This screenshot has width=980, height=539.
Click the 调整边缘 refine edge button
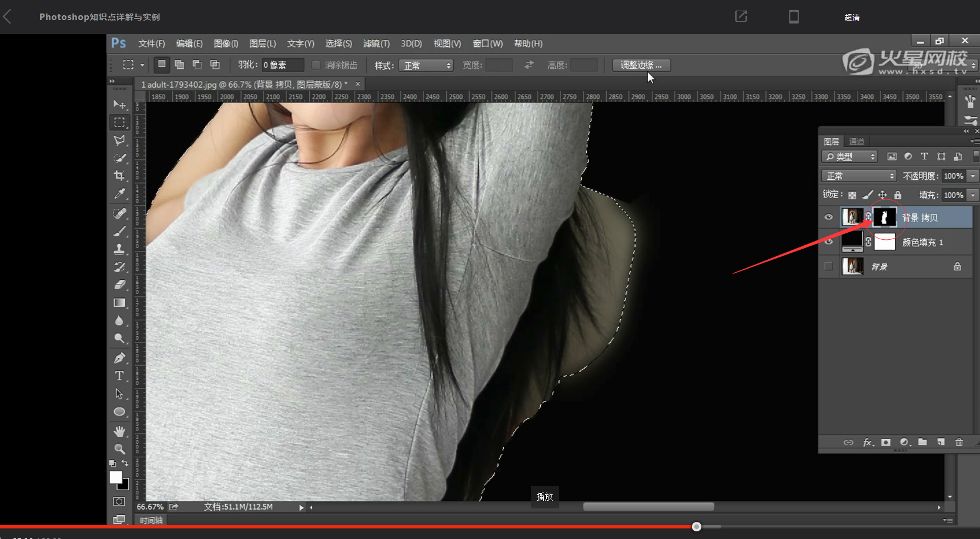coord(641,65)
